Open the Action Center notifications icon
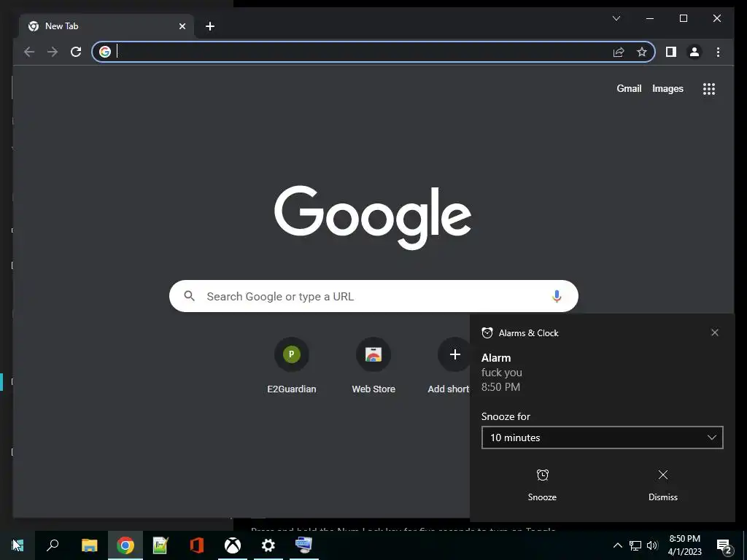Screen dimensions: 747x560 (724, 546)
